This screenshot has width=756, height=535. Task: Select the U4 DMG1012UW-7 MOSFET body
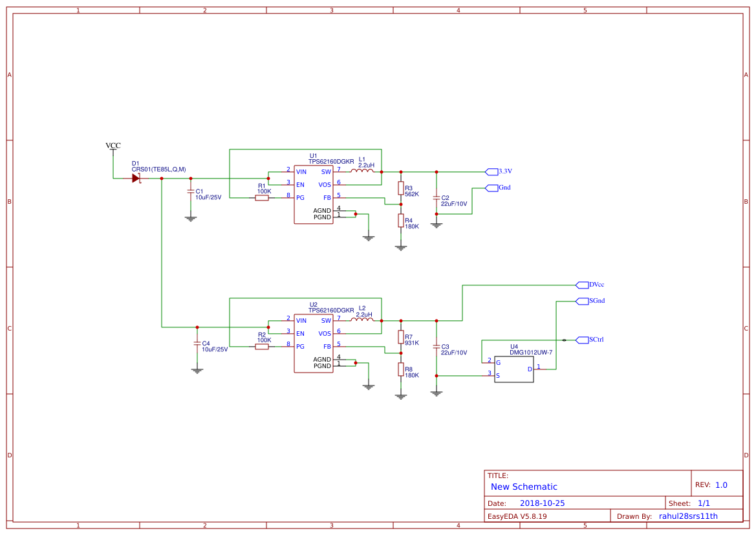(514, 369)
